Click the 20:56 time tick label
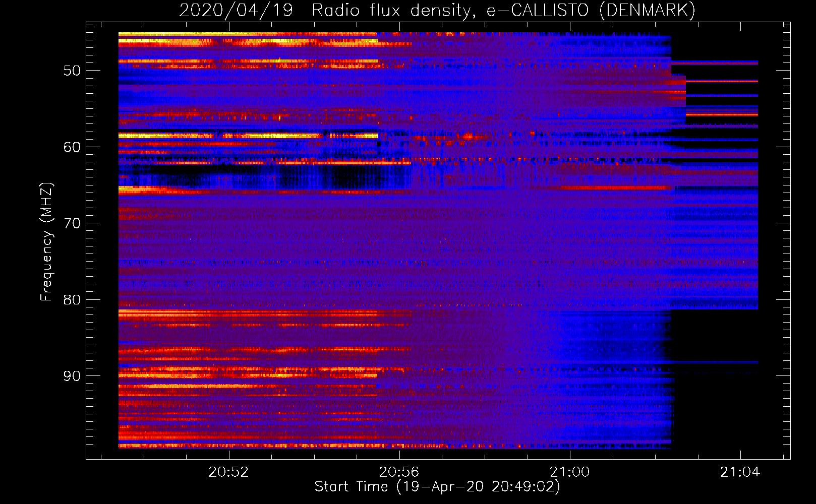Image resolution: width=816 pixels, height=504 pixels. pyautogui.click(x=399, y=472)
